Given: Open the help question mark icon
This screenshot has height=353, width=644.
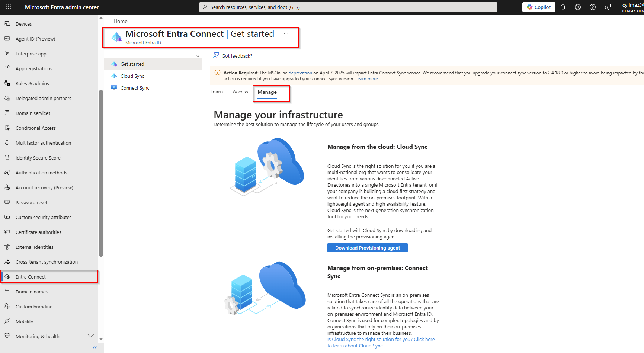Looking at the screenshot, I should 592,7.
